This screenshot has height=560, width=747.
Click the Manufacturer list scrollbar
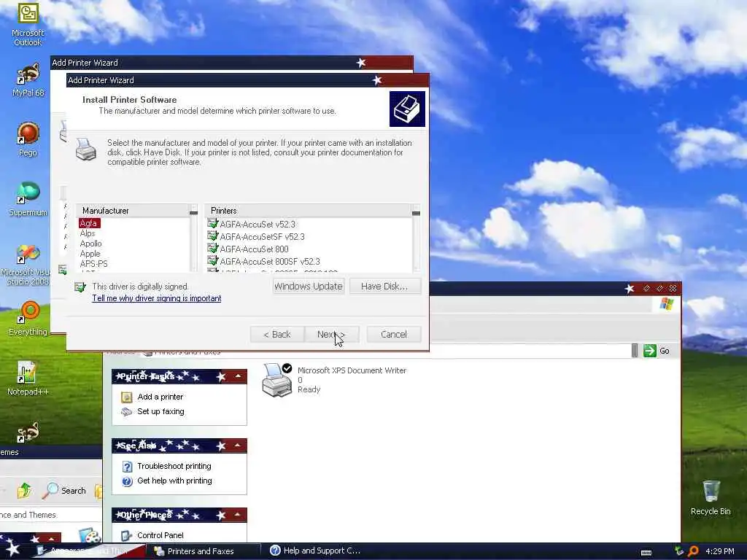coord(193,238)
